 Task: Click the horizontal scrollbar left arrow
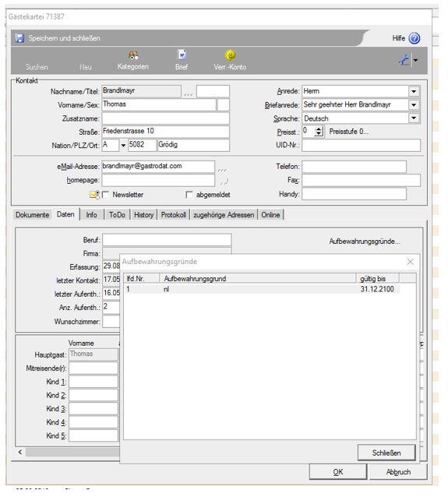[20, 452]
